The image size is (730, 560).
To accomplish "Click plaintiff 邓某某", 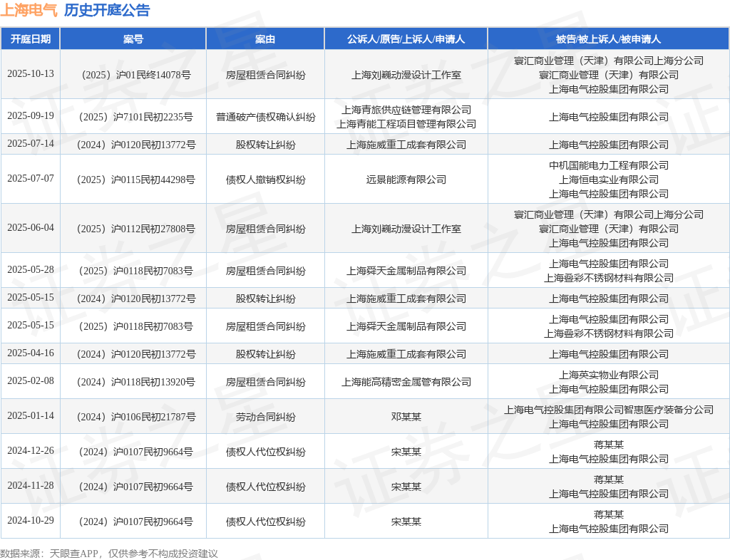I will click(406, 418).
